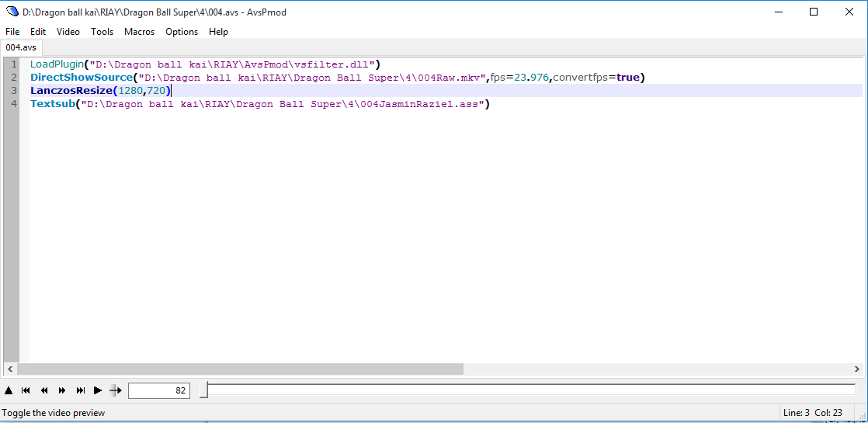The width and height of the screenshot is (868, 423).
Task: Open the Help menu
Action: (219, 32)
